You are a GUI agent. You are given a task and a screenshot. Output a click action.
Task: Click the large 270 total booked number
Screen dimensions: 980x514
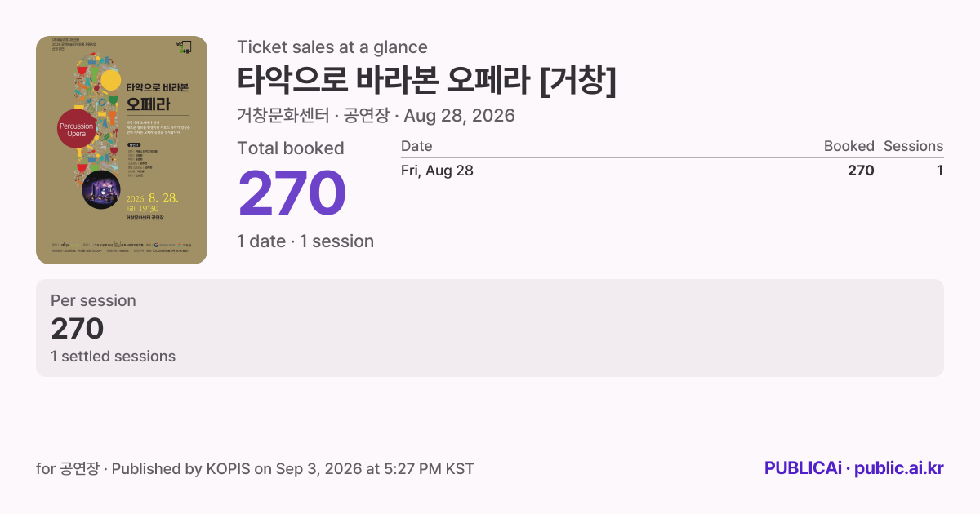(292, 193)
